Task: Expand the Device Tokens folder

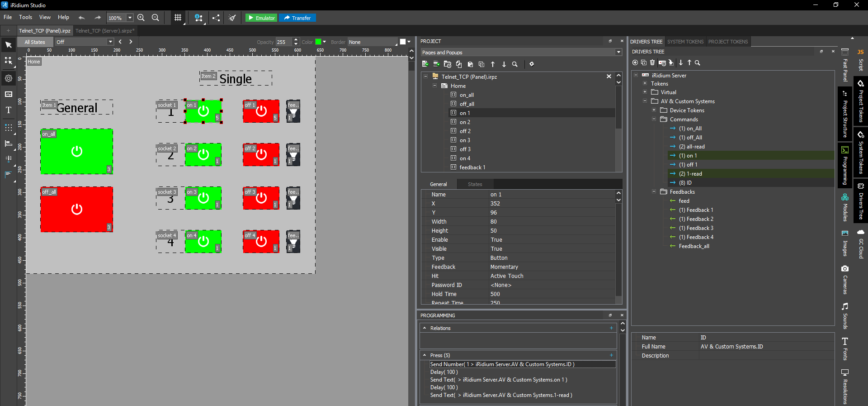Action: coord(654,110)
